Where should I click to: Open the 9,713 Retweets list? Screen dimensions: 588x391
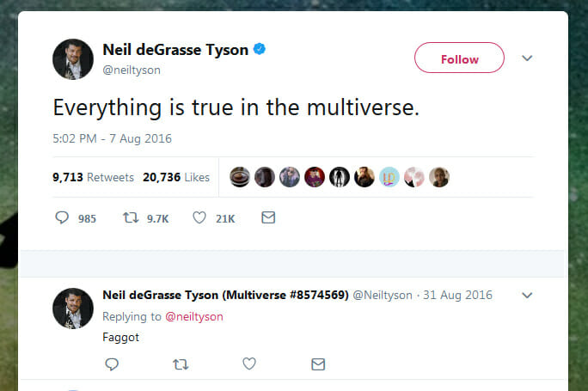(x=93, y=177)
